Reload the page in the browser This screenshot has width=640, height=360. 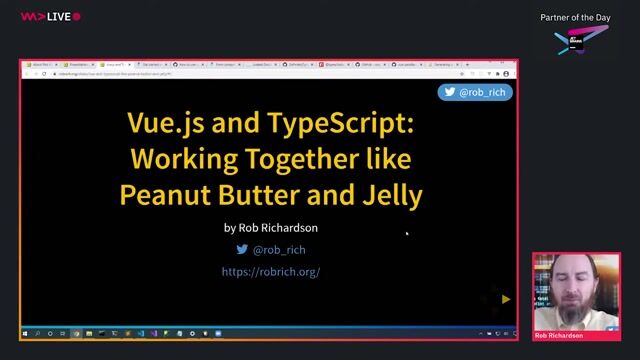[x=44, y=74]
